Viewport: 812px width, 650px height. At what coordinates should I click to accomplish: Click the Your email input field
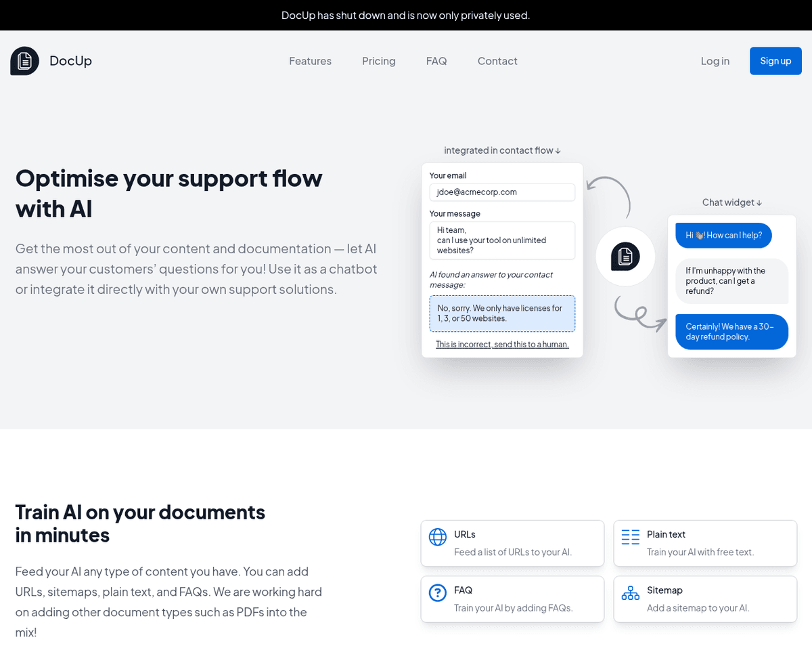[502, 192]
